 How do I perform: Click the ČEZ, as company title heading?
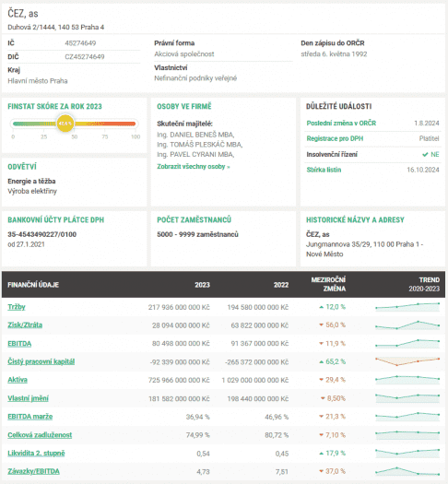coord(23,14)
